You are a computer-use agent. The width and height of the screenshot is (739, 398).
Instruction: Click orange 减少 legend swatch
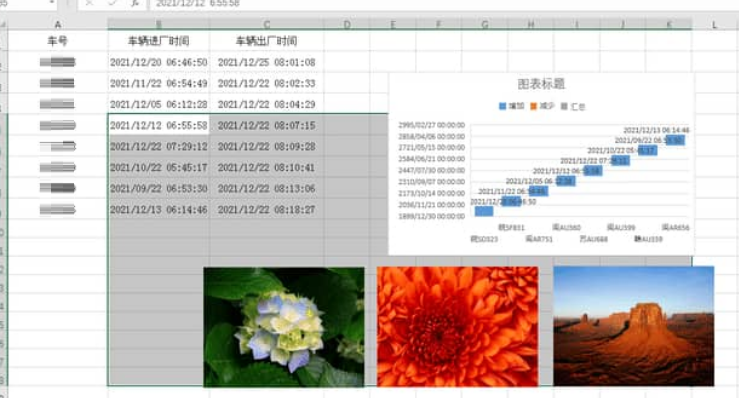click(534, 107)
